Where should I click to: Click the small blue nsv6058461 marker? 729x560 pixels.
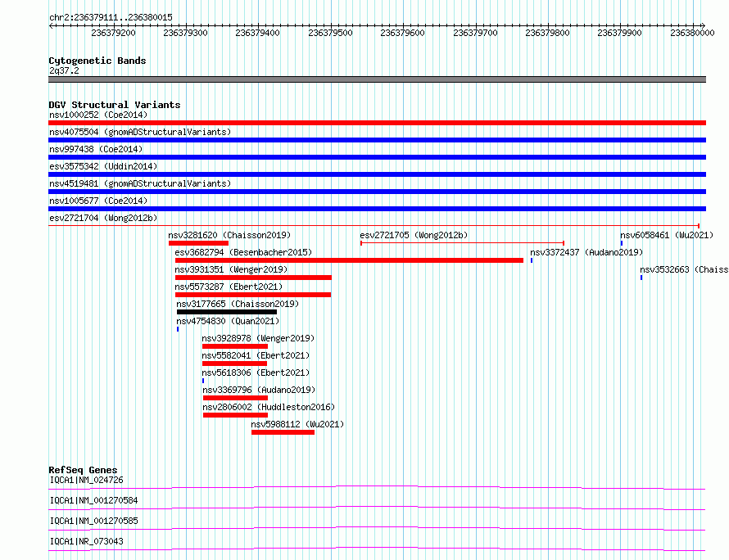coord(622,243)
